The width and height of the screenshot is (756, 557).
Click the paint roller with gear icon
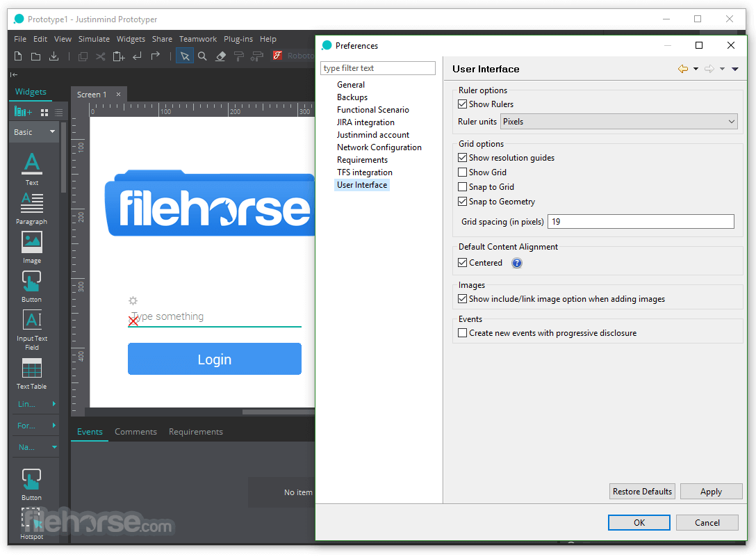(258, 56)
